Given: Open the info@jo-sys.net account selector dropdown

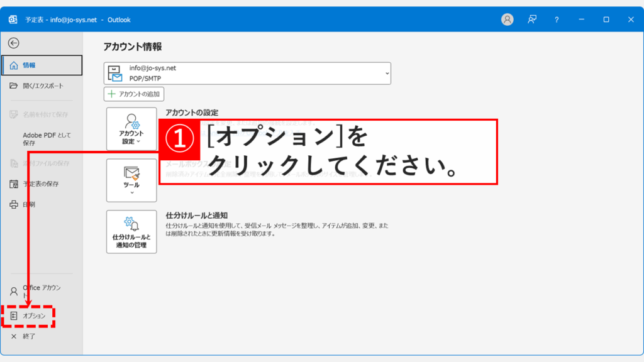Looking at the screenshot, I should pos(386,72).
